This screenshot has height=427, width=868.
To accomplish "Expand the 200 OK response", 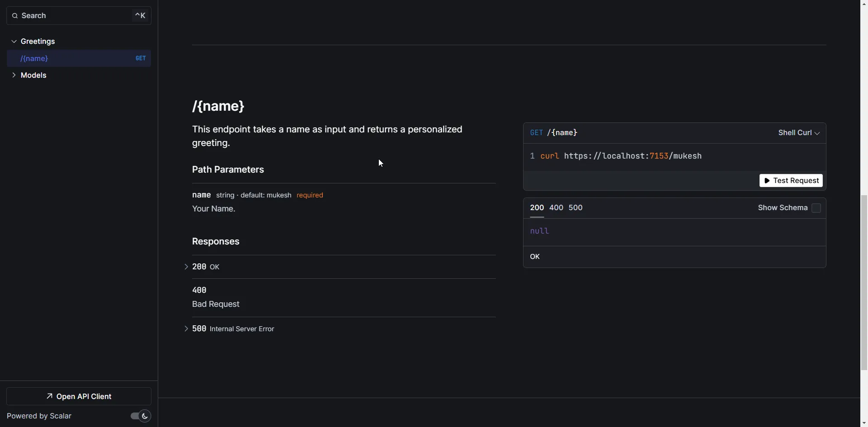I will [x=186, y=267].
